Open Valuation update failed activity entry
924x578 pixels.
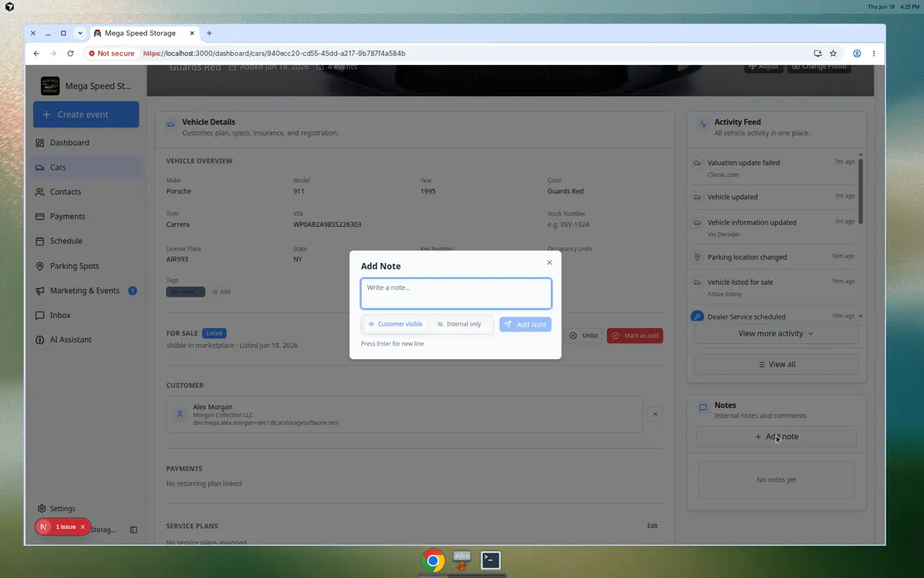coord(773,168)
